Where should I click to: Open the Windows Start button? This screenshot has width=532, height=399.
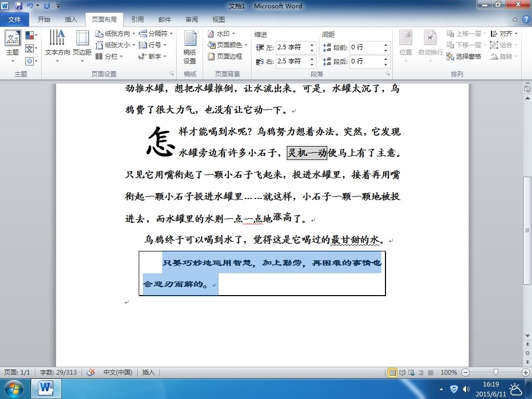(x=14, y=389)
